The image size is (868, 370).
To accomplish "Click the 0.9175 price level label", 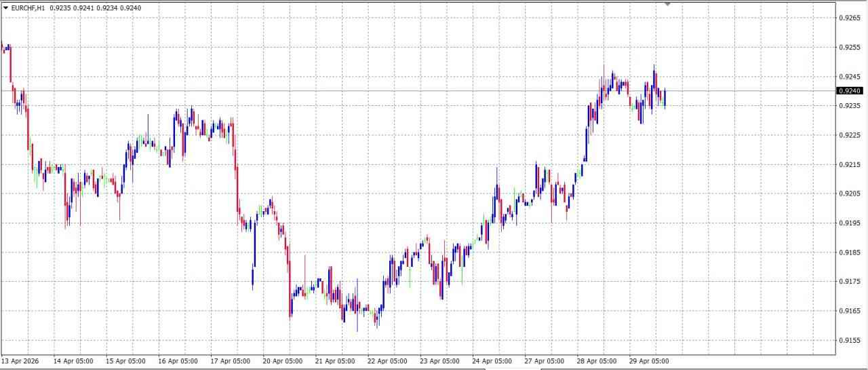I will click(850, 282).
